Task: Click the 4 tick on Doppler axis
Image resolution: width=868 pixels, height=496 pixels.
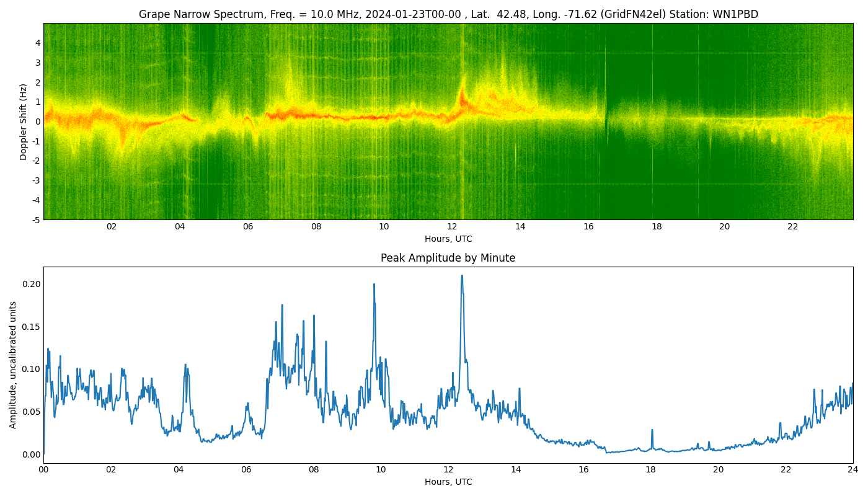Action: [x=38, y=43]
